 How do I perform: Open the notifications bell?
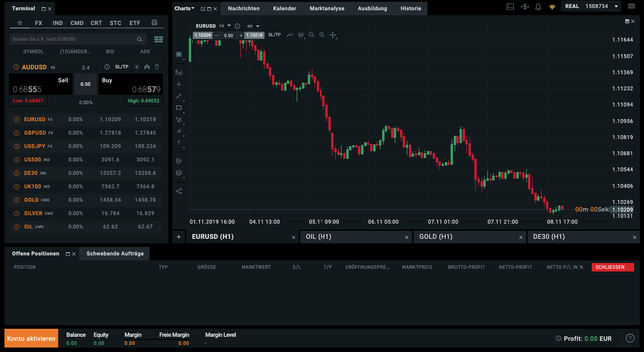pos(538,7)
